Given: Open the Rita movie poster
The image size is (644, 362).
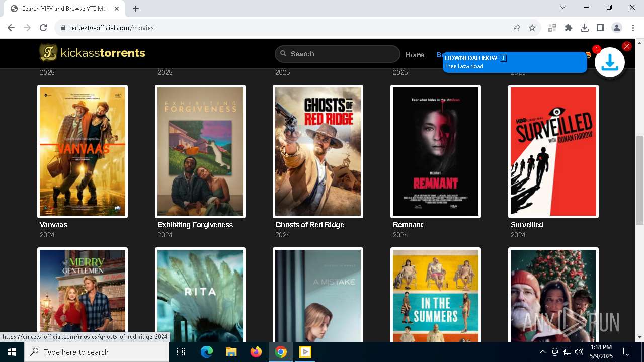Looking at the screenshot, I should click(x=200, y=295).
